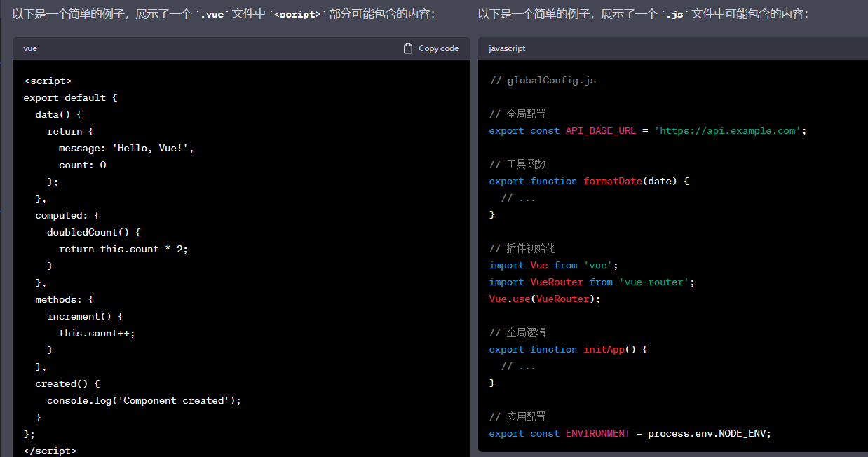Click the inline '<script>' code in left paragraph
The width and height of the screenshot is (868, 457).
click(x=298, y=14)
